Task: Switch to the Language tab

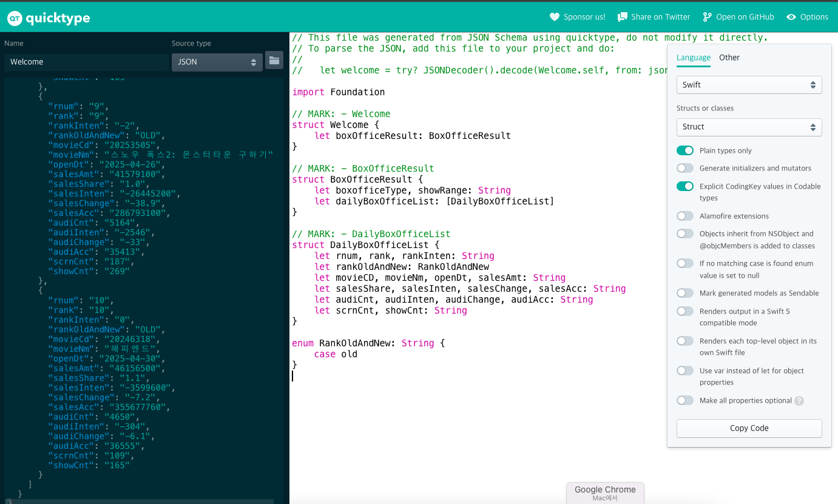Action: point(694,58)
